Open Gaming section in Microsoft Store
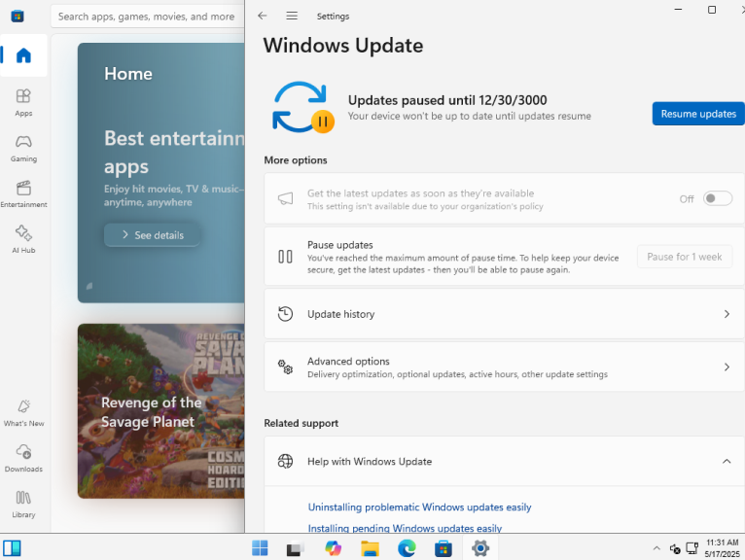This screenshot has height=560, width=745. point(23,148)
